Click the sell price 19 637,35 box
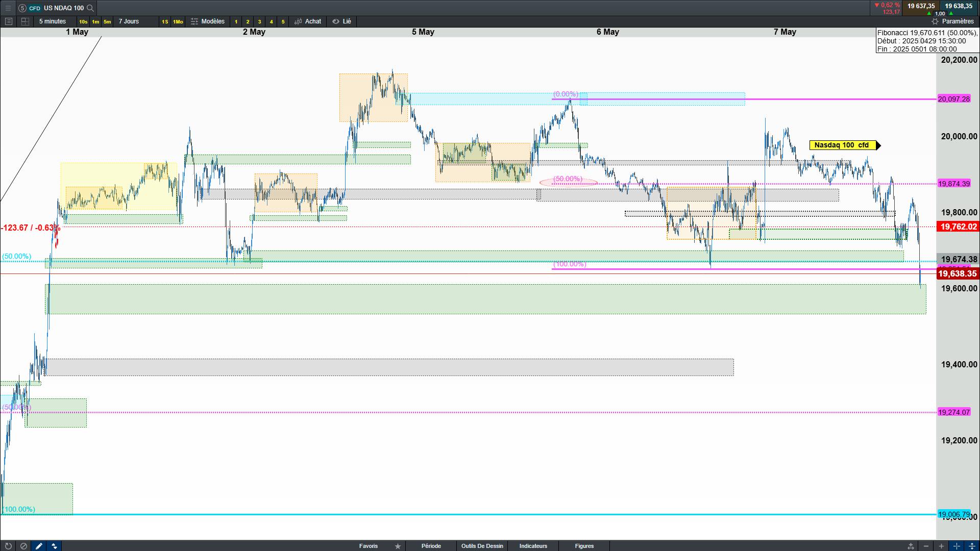 (x=921, y=6)
